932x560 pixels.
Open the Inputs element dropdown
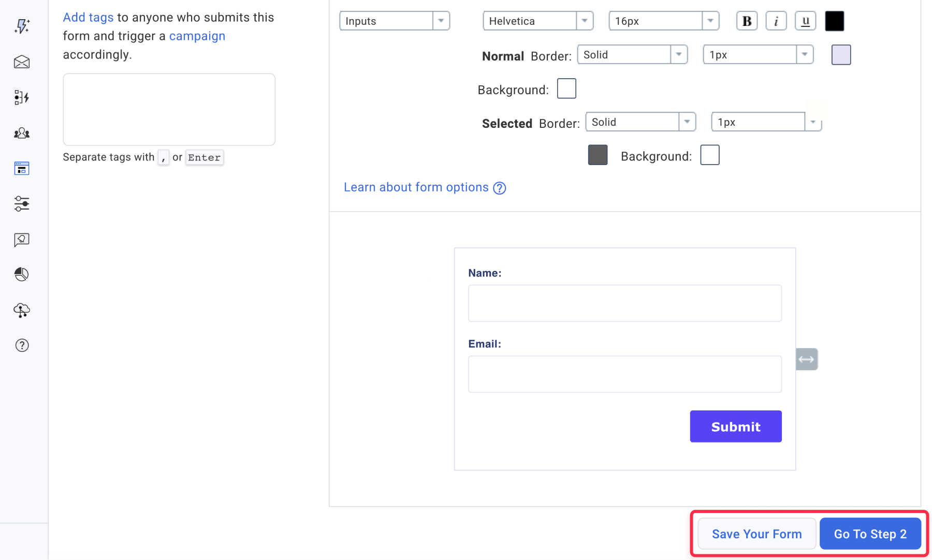(x=395, y=21)
